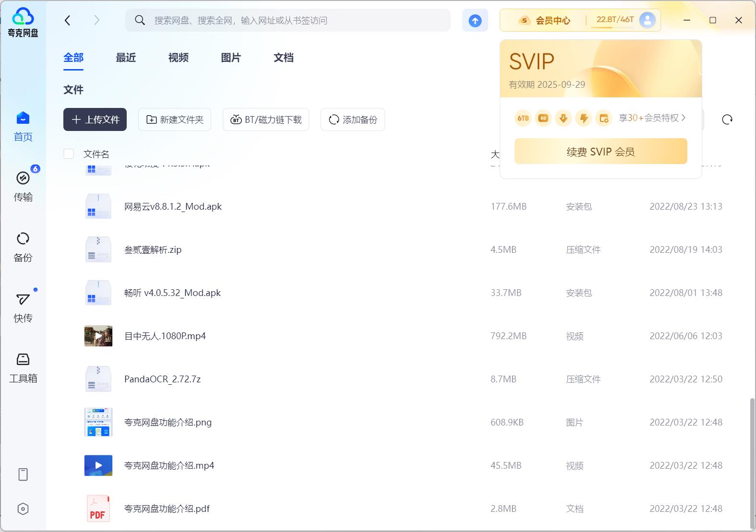This screenshot has width=756, height=532.
Task: Tick the select-all checkbox beside 文件名
Action: tap(69, 154)
